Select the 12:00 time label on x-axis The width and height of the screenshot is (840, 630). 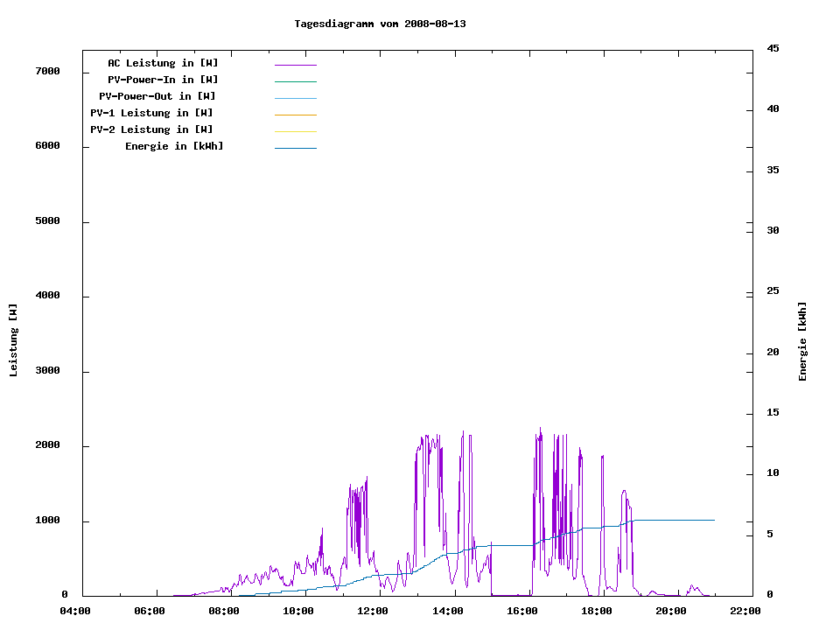(373, 611)
